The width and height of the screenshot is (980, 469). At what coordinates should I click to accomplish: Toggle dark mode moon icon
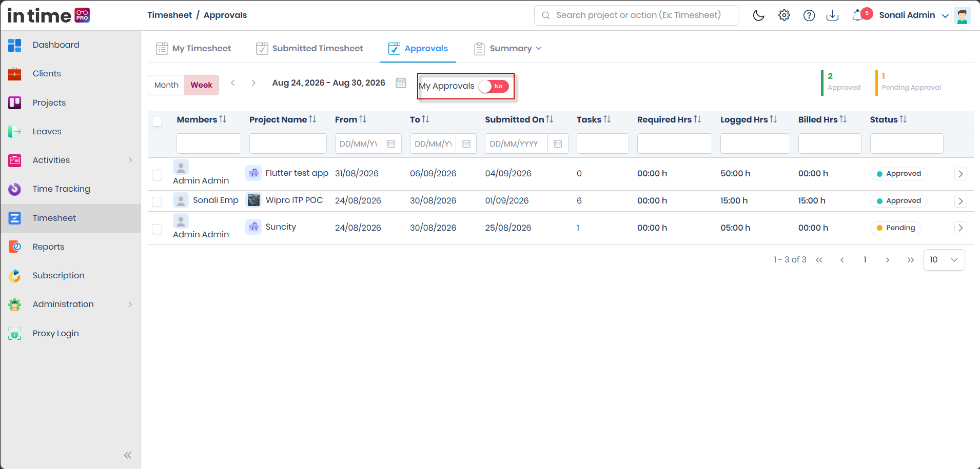[x=758, y=15]
